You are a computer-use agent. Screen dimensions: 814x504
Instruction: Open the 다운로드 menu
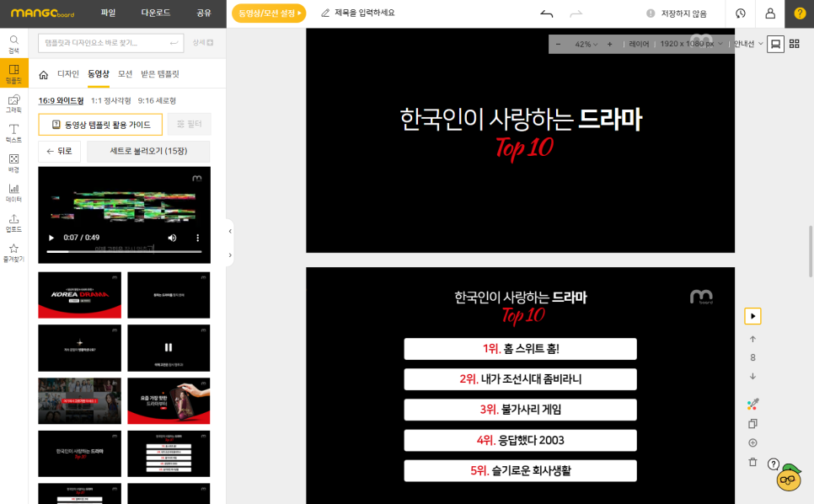(x=156, y=13)
